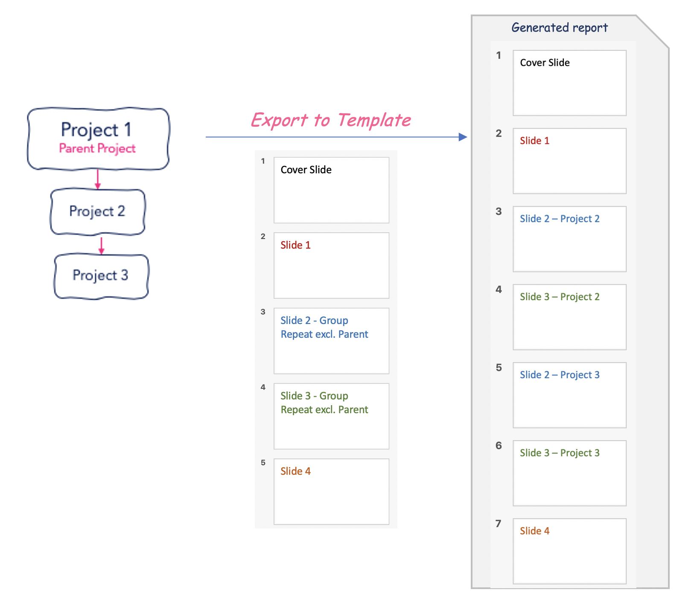Select template thumbnail Slide 4
Image resolution: width=700 pixels, height=607 pixels.
click(331, 492)
